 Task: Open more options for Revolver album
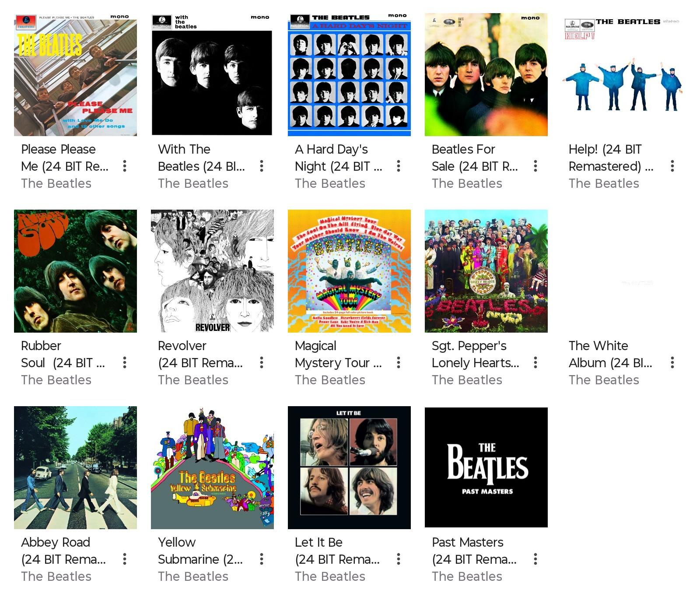[x=262, y=362]
